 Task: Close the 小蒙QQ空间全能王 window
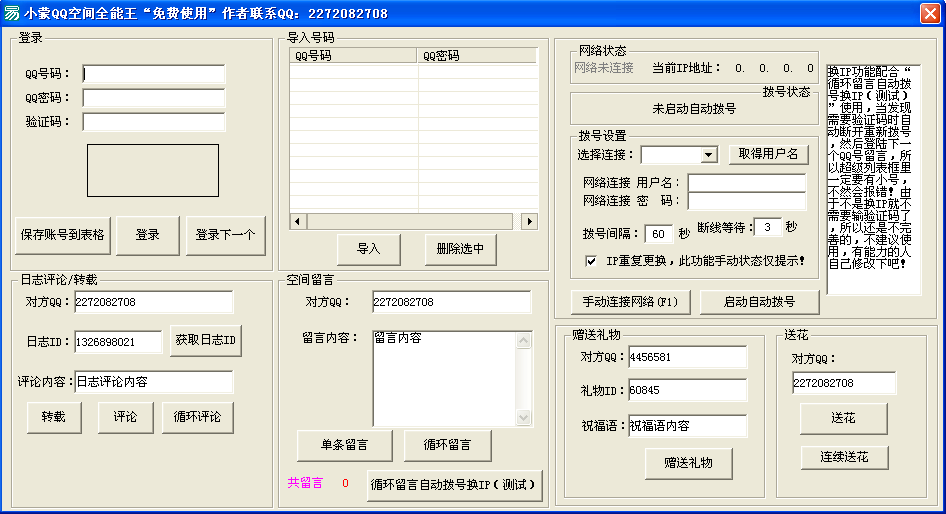(x=930, y=13)
